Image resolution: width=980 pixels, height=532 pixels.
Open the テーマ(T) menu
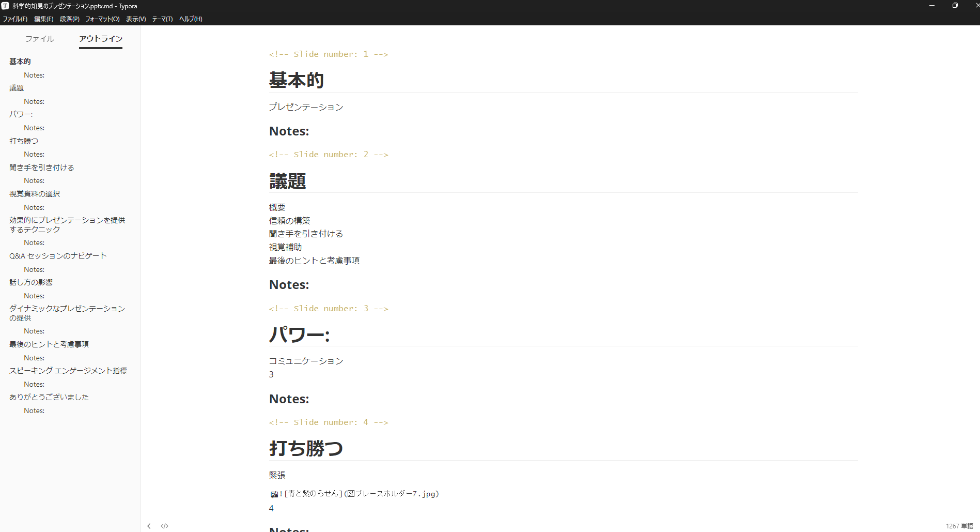(161, 19)
